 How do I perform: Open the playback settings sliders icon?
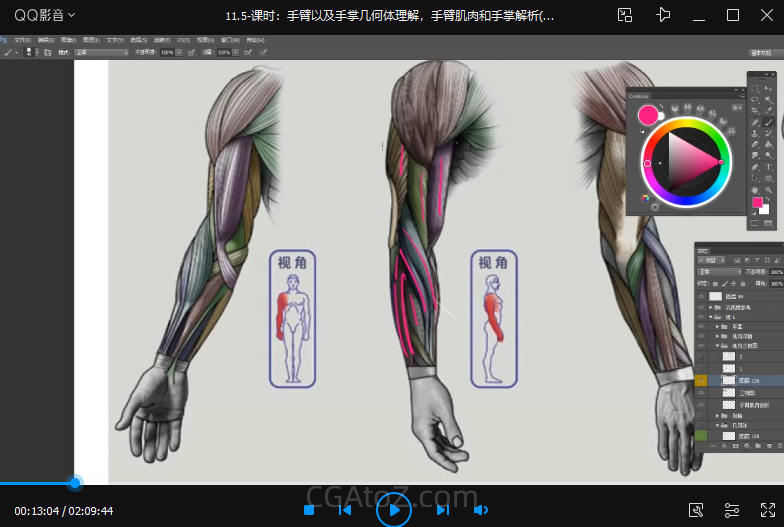click(x=732, y=510)
